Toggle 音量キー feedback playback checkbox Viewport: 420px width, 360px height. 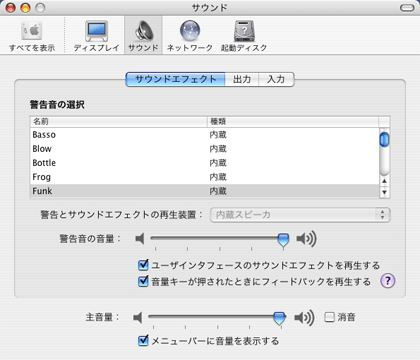(143, 281)
